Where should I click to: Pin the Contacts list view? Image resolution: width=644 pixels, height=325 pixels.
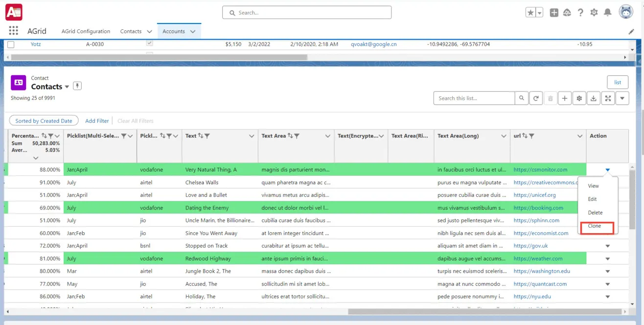click(x=77, y=85)
